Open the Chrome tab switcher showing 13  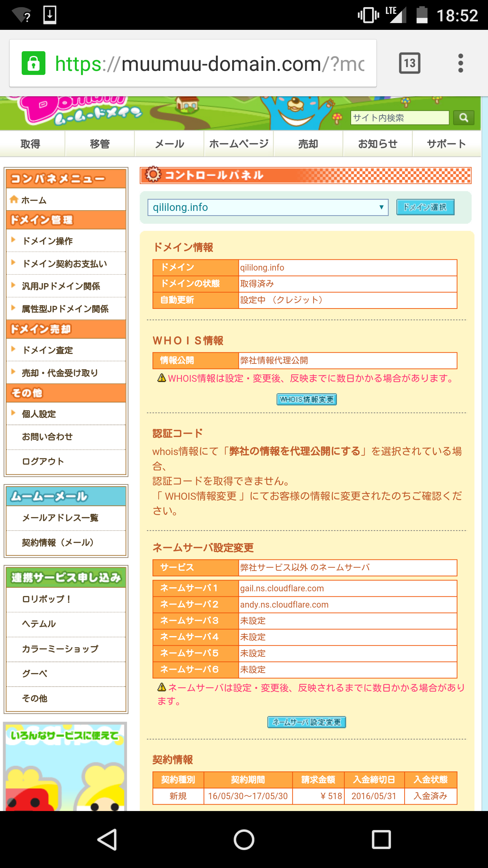click(x=409, y=63)
